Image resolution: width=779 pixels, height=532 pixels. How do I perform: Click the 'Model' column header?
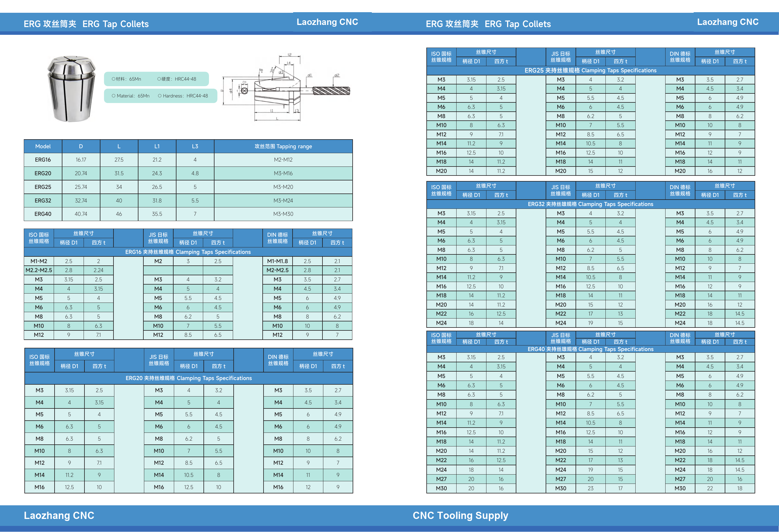[43, 146]
